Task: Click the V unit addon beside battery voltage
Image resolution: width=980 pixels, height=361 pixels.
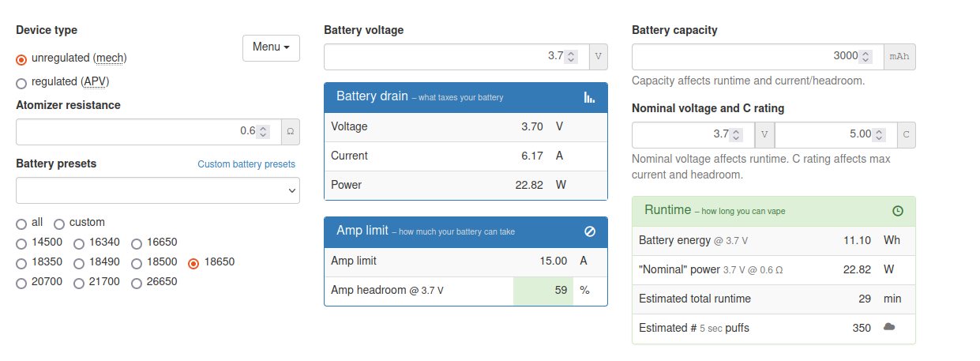Action: coord(599,56)
